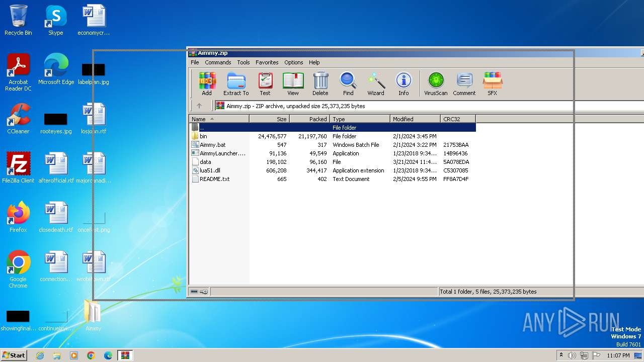The height and width of the screenshot is (362, 644).
Task: Sort by the CRC32 column header
Action: [458, 119]
